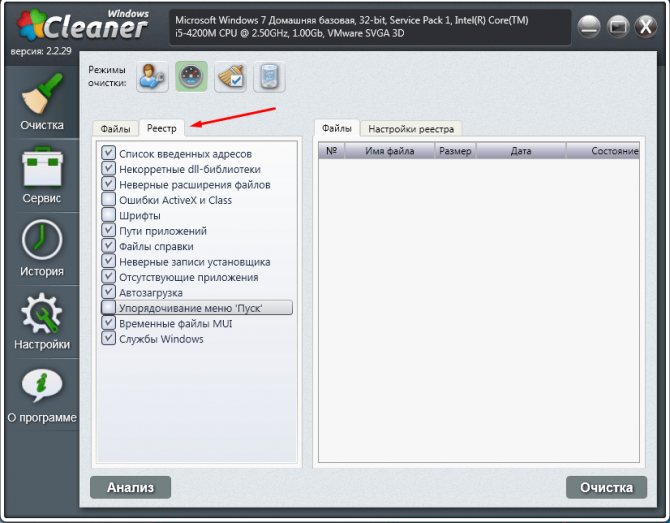Sort by the Имя файла column header
The width and height of the screenshot is (670, 523).
(x=390, y=151)
